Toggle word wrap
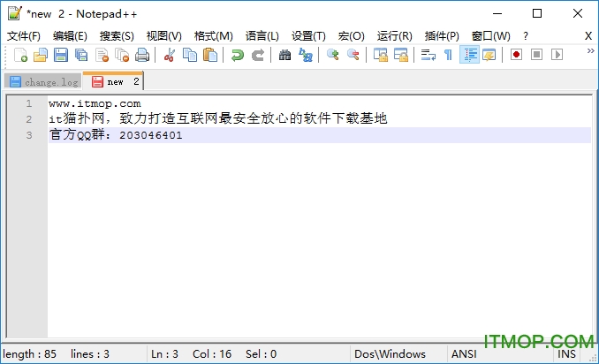The width and height of the screenshot is (599, 364). 428,55
